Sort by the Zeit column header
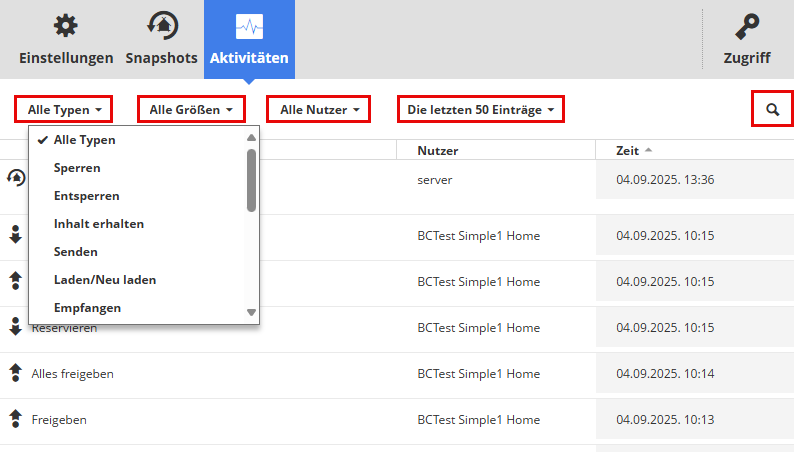 pyautogui.click(x=629, y=151)
